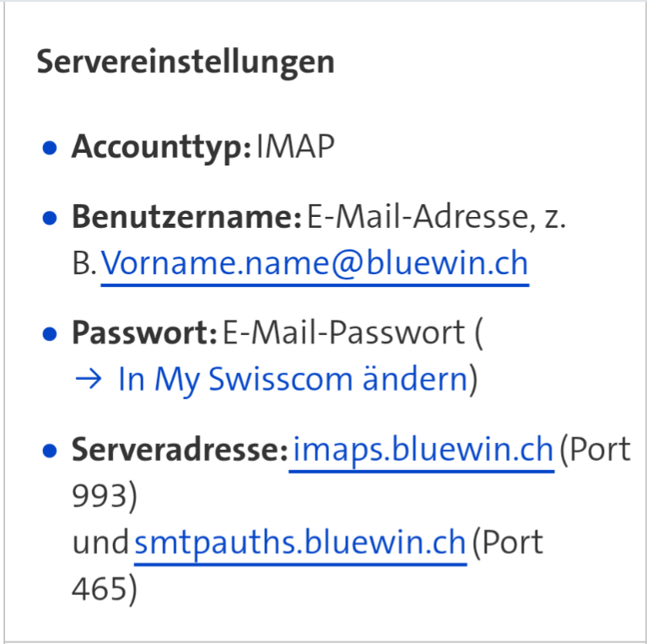
Task: Click the IMAP account type text
Action: point(295,148)
